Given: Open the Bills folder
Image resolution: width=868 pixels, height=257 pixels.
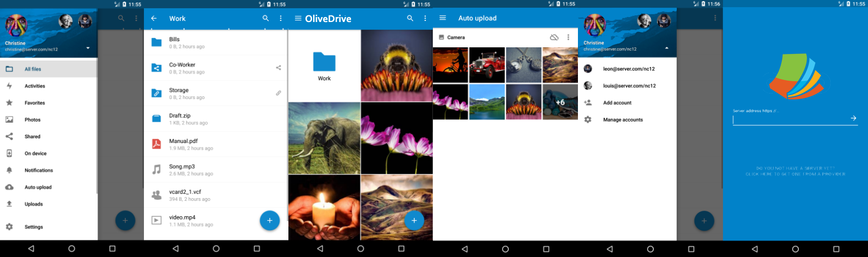Looking at the screenshot, I should coord(216,43).
